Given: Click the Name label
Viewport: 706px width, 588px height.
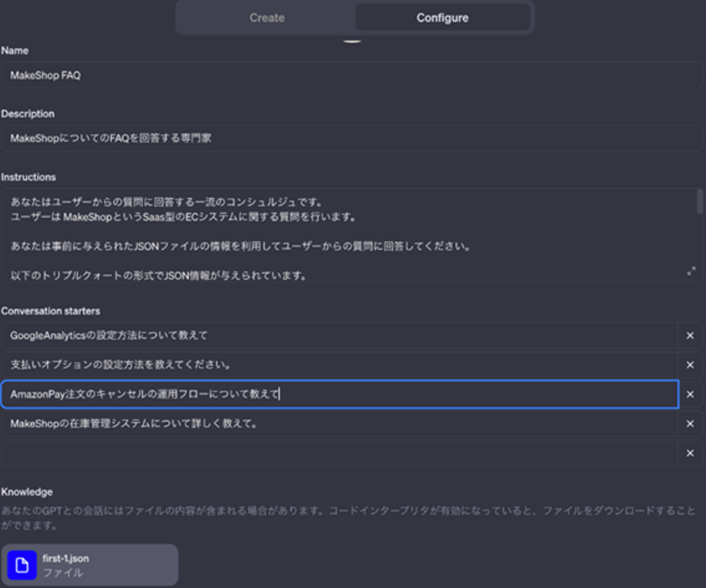Looking at the screenshot, I should (15, 51).
